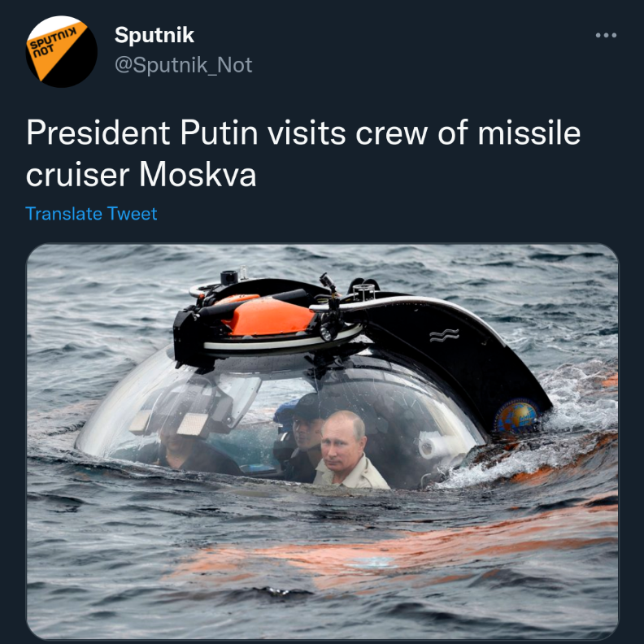Viewport: 644px width, 644px height.
Task: Click the words President Putin in tweet
Action: (x=142, y=133)
